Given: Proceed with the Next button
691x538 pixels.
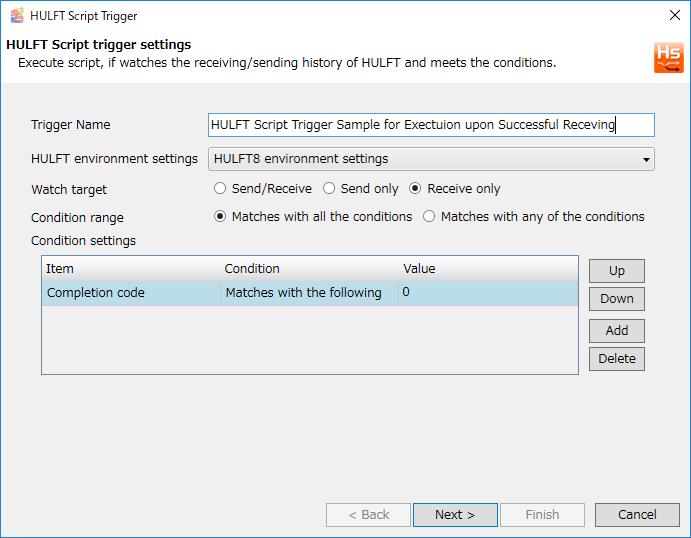Looking at the screenshot, I should 455,515.
